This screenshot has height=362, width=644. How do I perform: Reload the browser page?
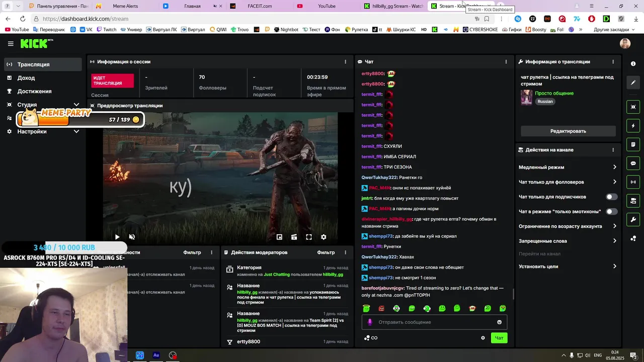[x=23, y=19]
